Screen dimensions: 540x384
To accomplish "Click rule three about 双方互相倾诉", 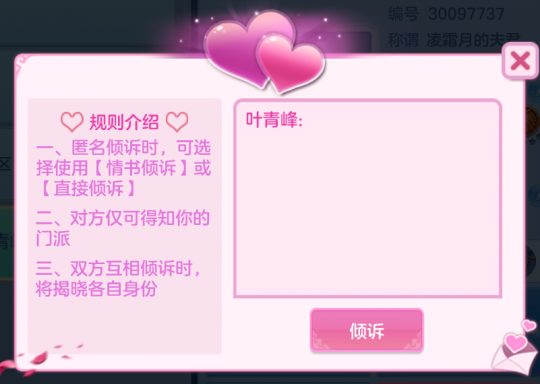I will [x=118, y=278].
